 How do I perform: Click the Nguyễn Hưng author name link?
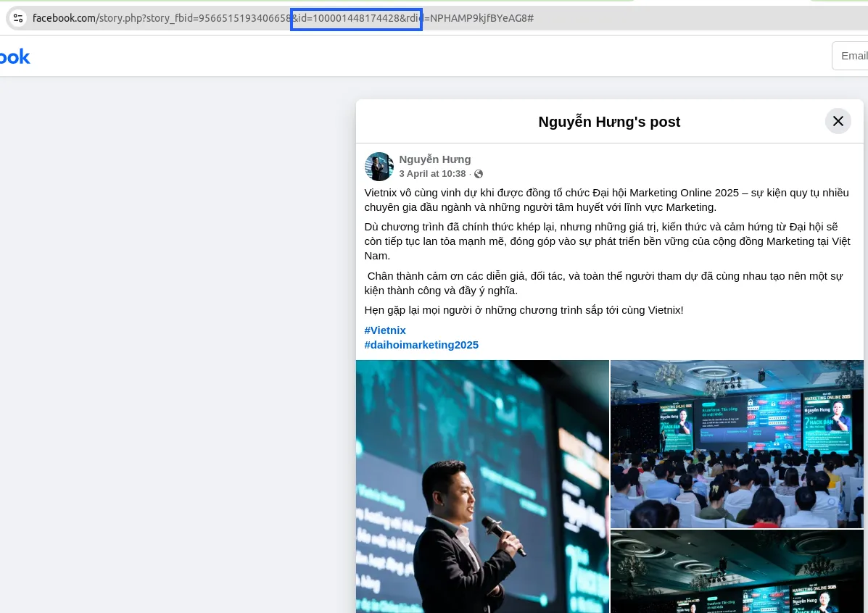click(435, 159)
